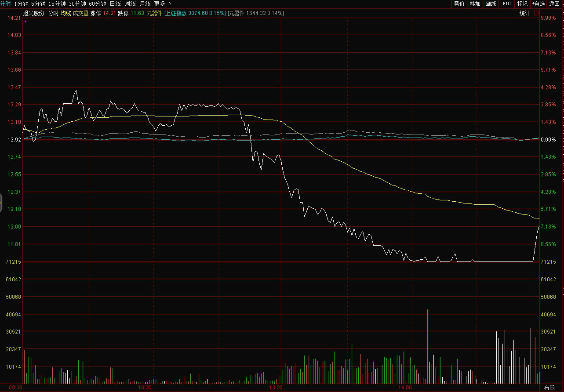Click the small magenta × marker on chart
This screenshot has height=392, width=564.
[x=25, y=21]
